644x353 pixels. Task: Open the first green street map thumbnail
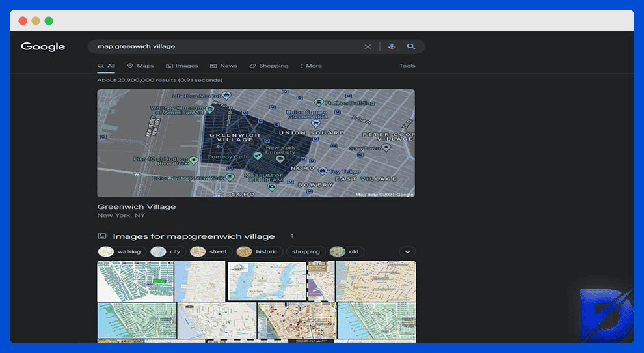pos(135,281)
